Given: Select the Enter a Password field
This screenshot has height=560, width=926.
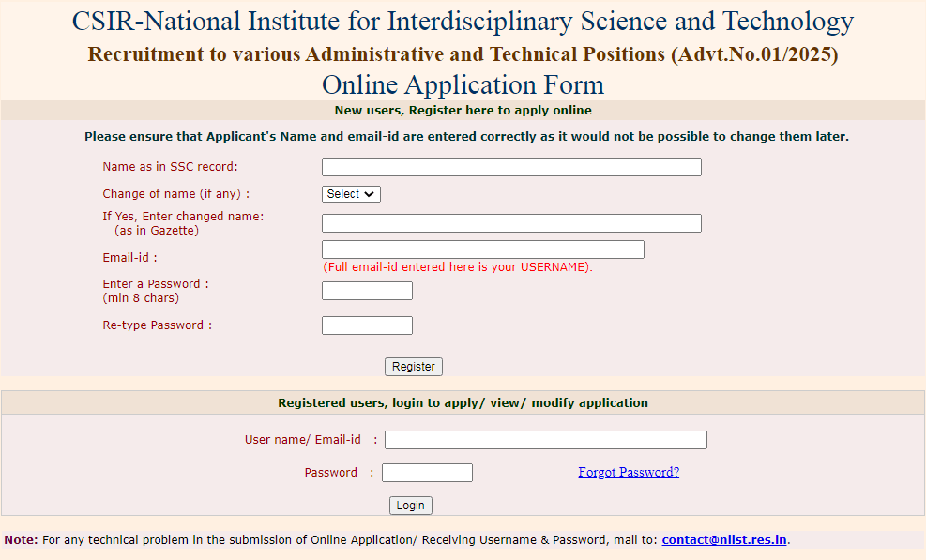Looking at the screenshot, I should pos(367,291).
